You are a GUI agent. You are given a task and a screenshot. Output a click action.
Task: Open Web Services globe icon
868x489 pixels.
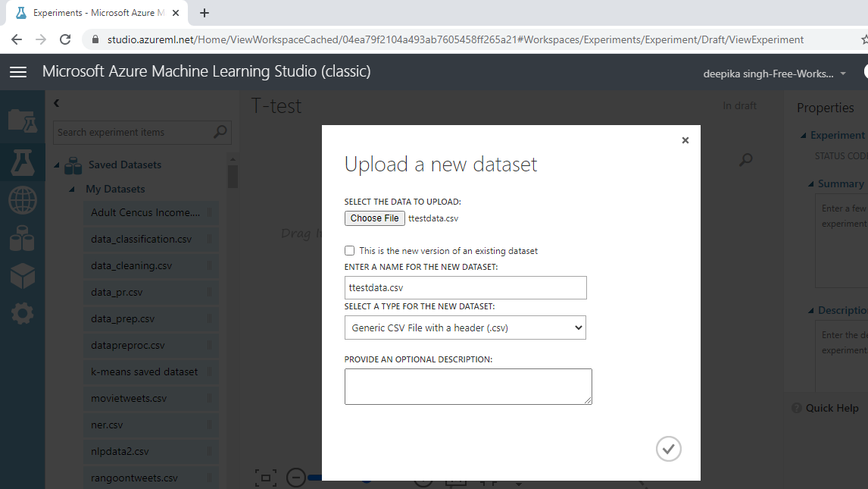click(x=23, y=200)
